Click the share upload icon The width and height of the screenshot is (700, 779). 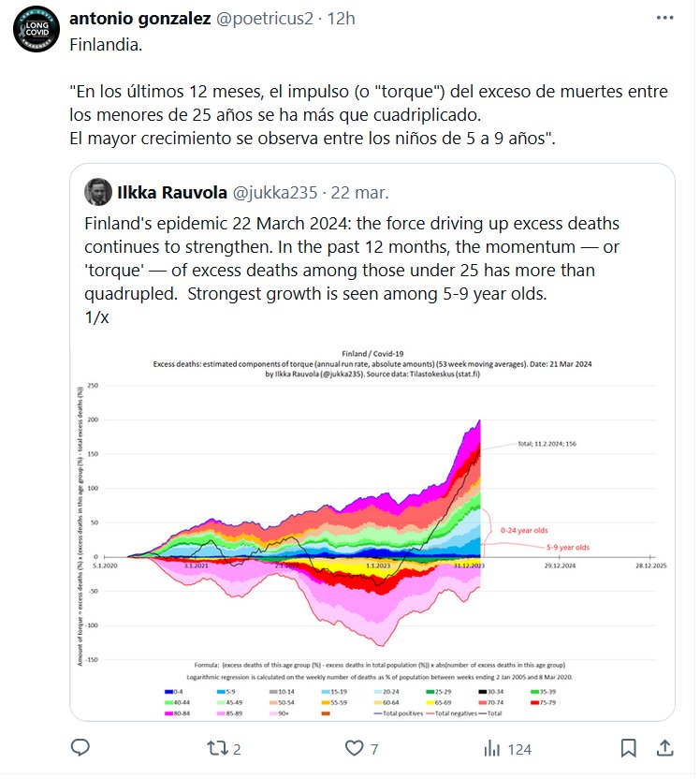pos(664,748)
